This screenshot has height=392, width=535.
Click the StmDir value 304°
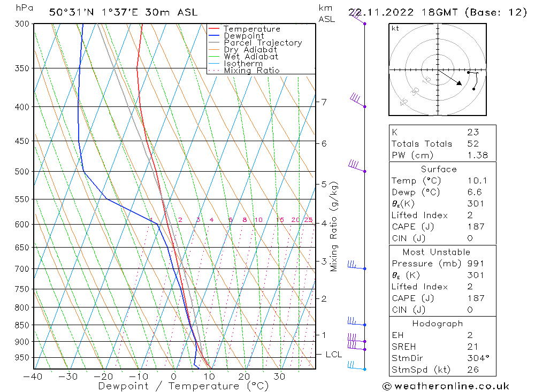click(x=478, y=358)
